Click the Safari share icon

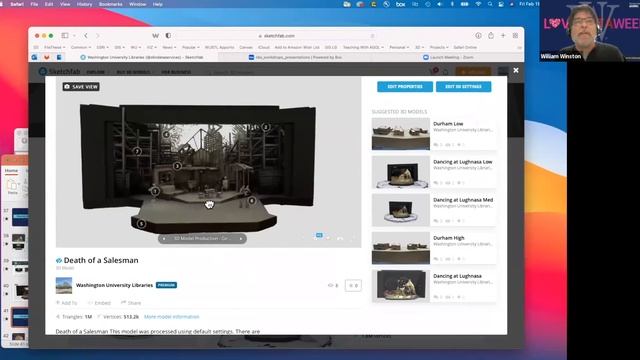tap(491, 36)
